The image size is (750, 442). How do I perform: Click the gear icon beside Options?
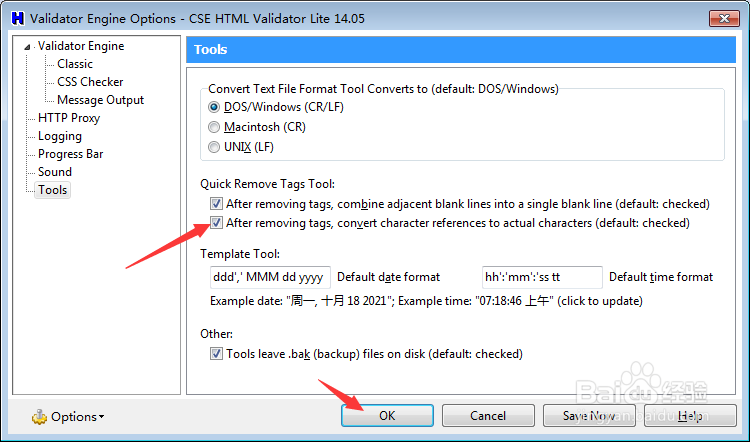point(39,416)
